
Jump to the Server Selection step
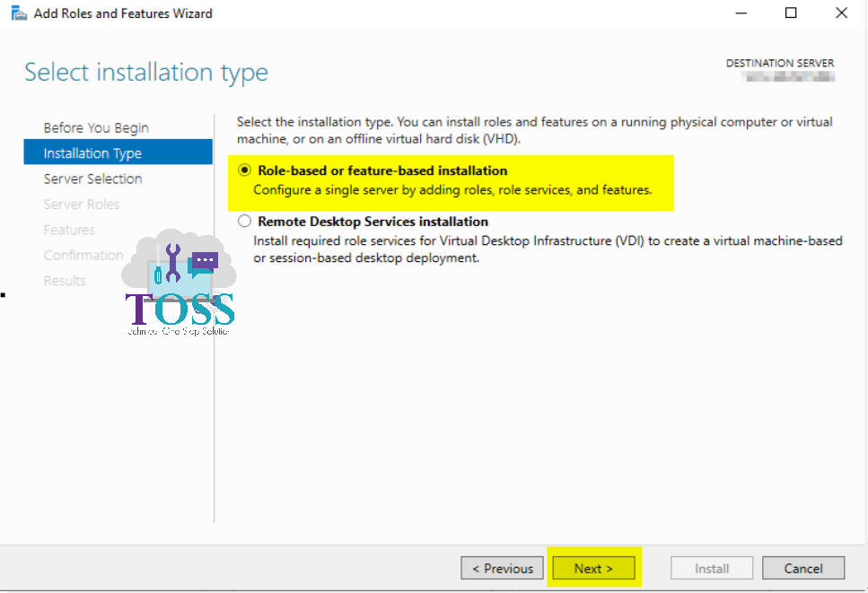click(x=92, y=179)
